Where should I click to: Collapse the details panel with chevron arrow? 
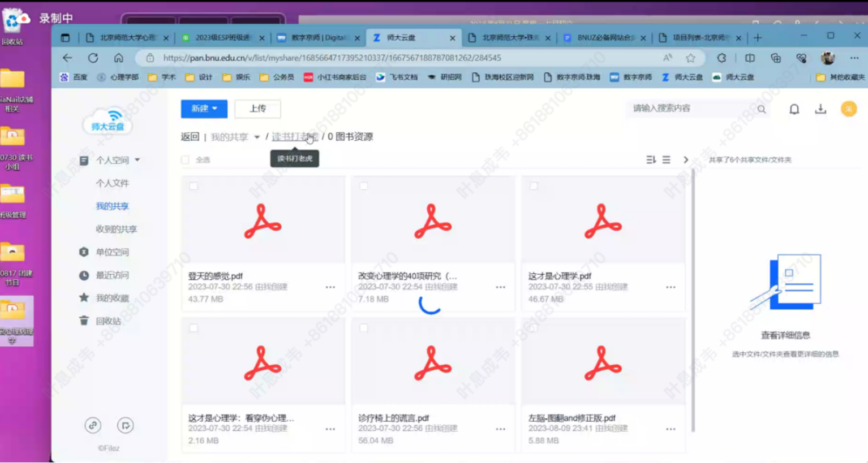(x=686, y=160)
